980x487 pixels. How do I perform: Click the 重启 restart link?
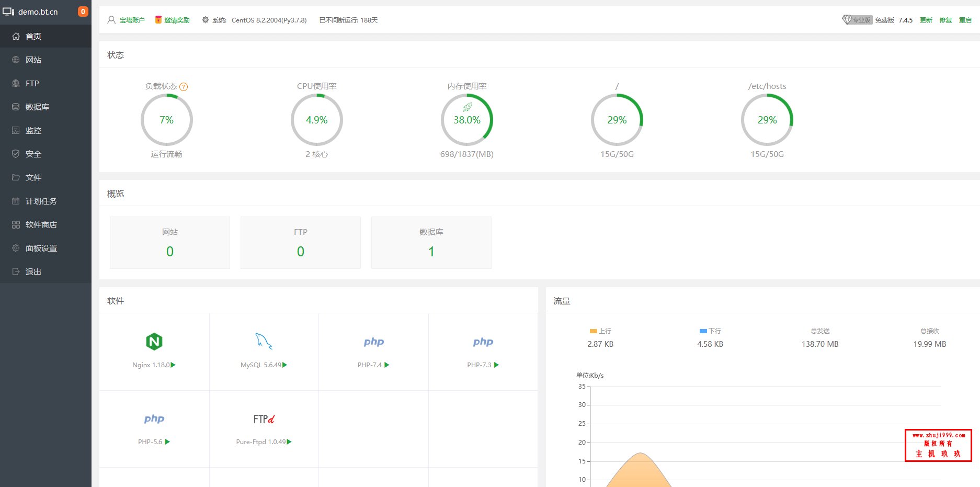point(965,20)
